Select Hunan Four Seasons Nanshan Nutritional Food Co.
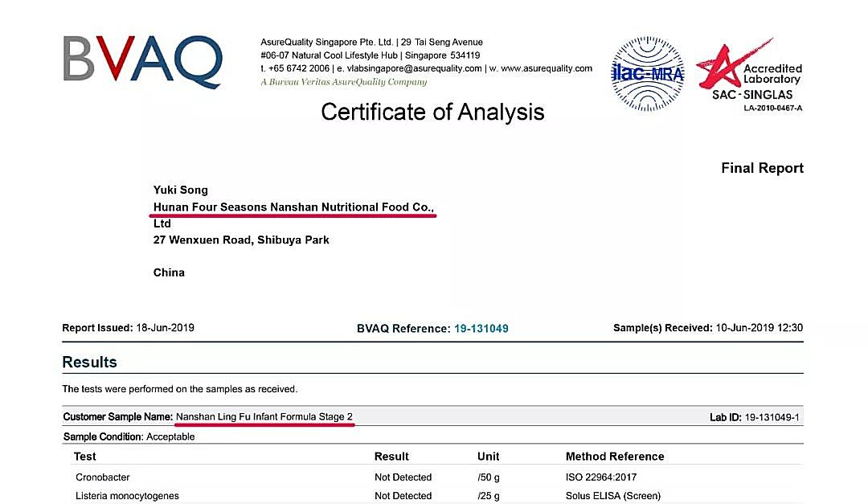 coord(293,207)
